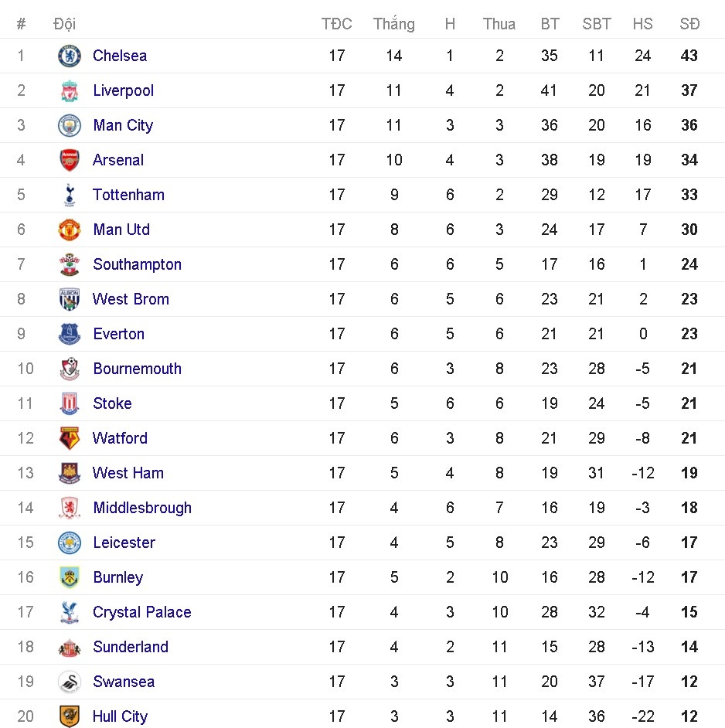Open the Everton team link
The height and width of the screenshot is (728, 725).
(118, 334)
